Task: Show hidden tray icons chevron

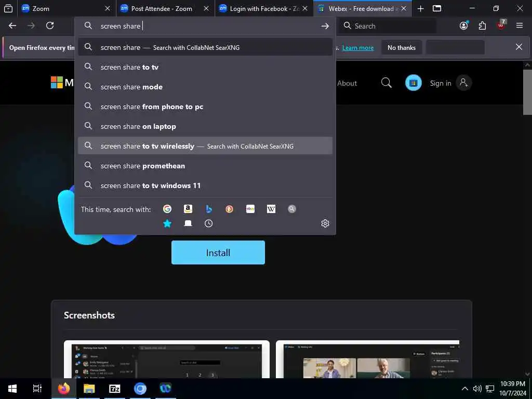Action: pyautogui.click(x=465, y=389)
